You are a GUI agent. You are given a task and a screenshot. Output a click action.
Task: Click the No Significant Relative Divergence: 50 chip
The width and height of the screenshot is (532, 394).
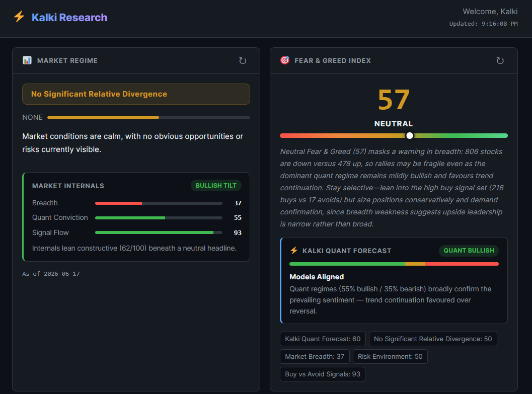[433, 339]
